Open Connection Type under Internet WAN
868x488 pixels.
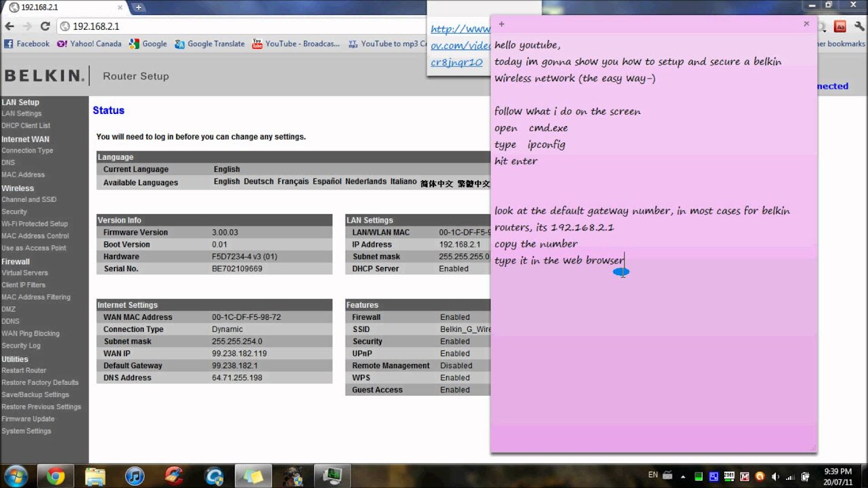pos(27,151)
